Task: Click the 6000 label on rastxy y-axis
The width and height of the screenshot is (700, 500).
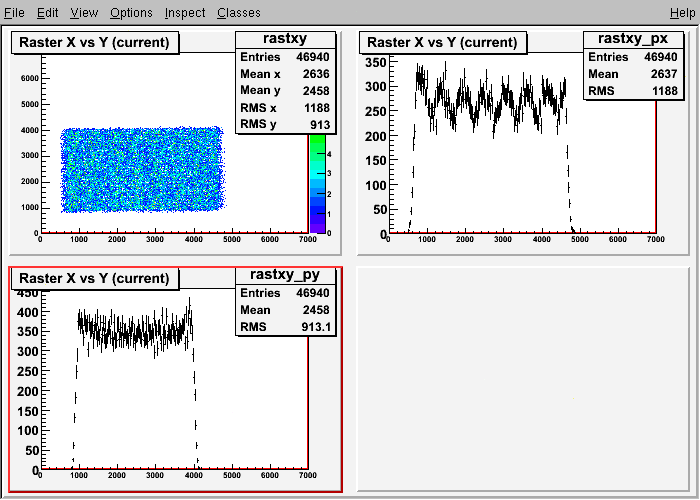Action: pos(29,79)
